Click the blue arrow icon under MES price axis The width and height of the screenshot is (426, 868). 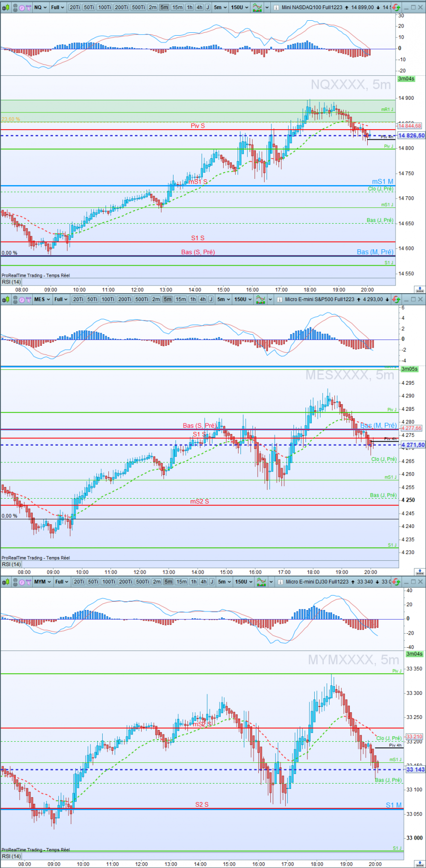[x=420, y=572]
